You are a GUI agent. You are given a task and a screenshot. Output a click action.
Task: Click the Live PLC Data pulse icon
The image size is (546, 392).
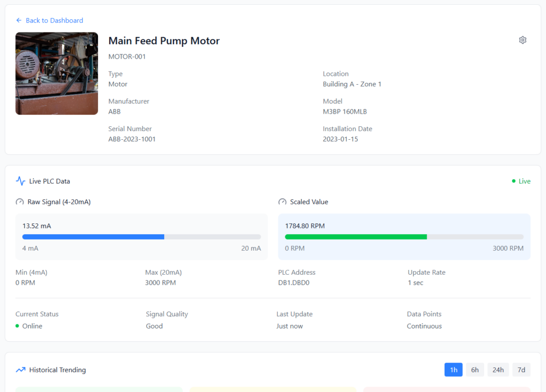click(x=20, y=181)
